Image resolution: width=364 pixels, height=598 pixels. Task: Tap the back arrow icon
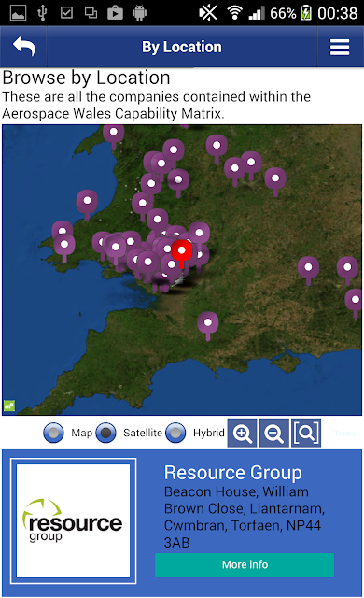[23, 47]
